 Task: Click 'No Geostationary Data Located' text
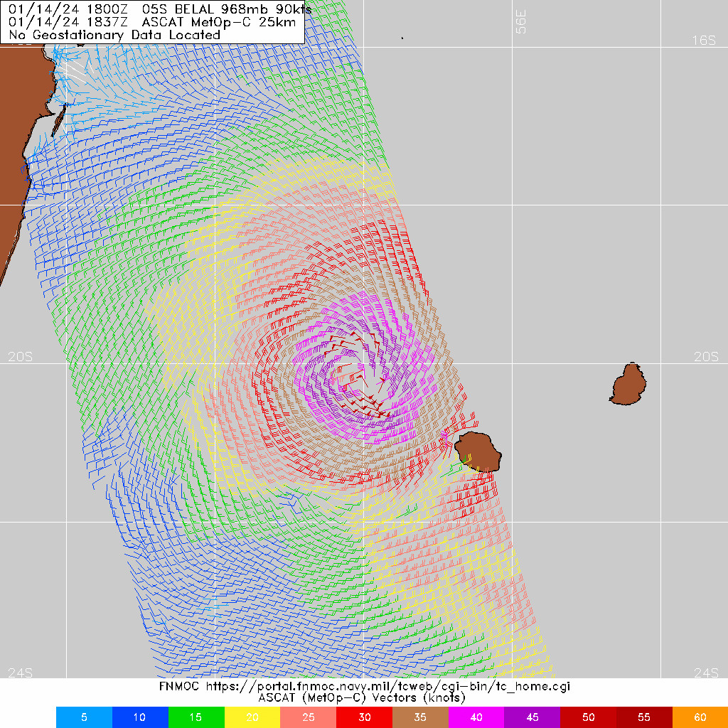[114, 35]
